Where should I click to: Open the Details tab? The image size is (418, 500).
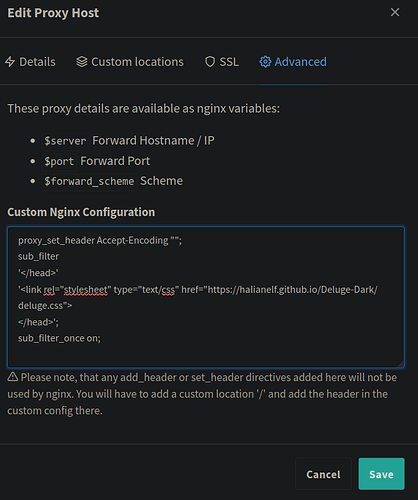[x=30, y=62]
